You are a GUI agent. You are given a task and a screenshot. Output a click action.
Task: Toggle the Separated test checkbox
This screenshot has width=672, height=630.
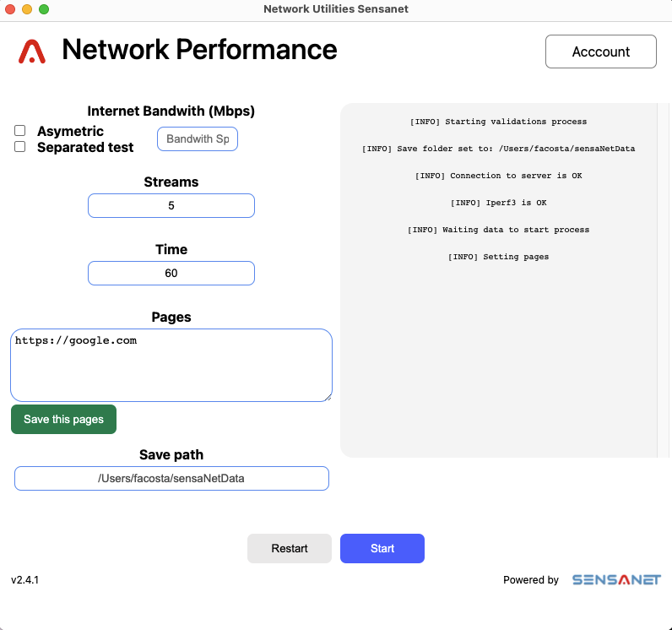19,147
